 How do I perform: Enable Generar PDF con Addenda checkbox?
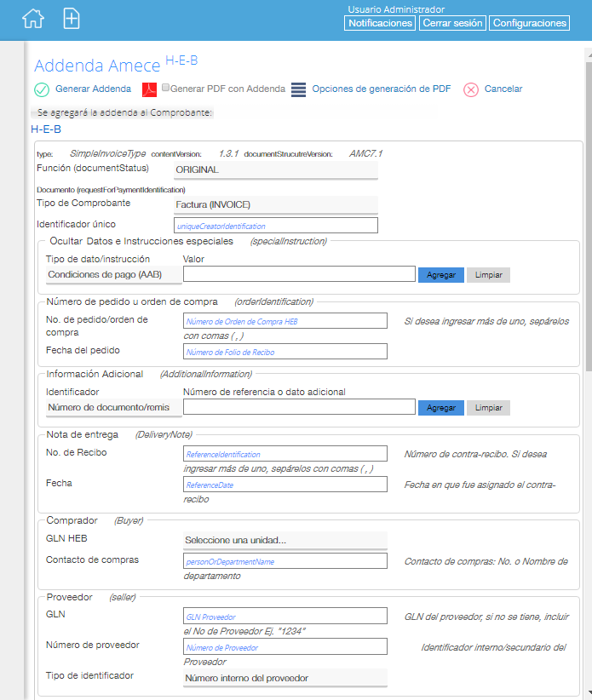coord(165,88)
